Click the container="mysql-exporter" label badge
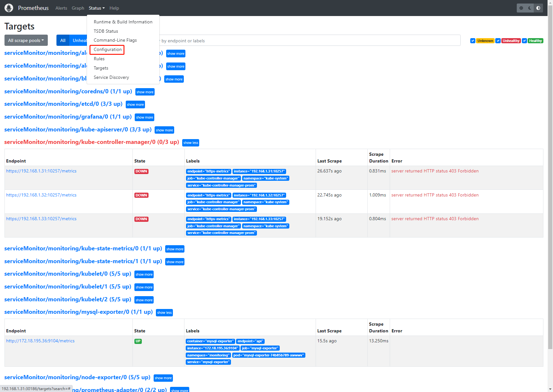The height and width of the screenshot is (392, 553). click(x=210, y=341)
